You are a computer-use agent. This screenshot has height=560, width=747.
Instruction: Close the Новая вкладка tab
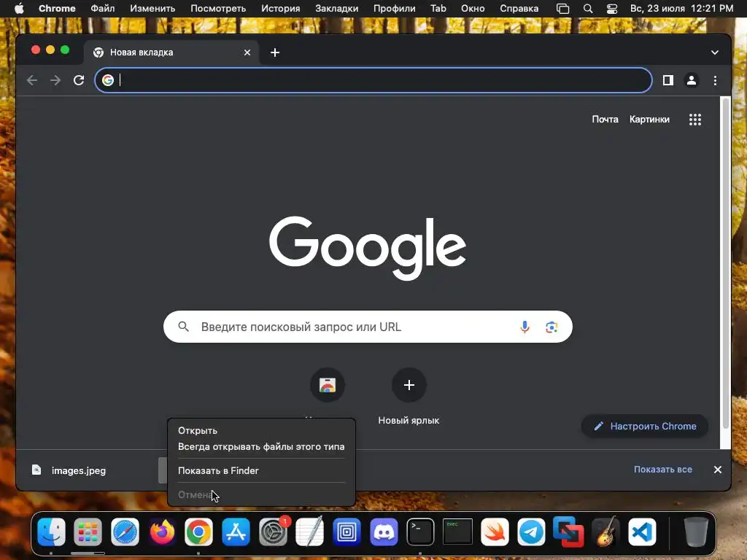click(x=247, y=52)
